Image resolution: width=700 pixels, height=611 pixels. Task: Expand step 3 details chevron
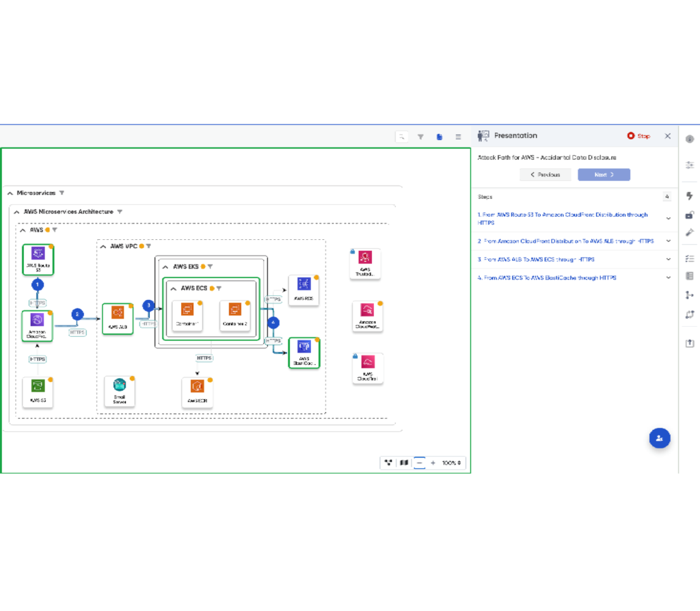669,259
